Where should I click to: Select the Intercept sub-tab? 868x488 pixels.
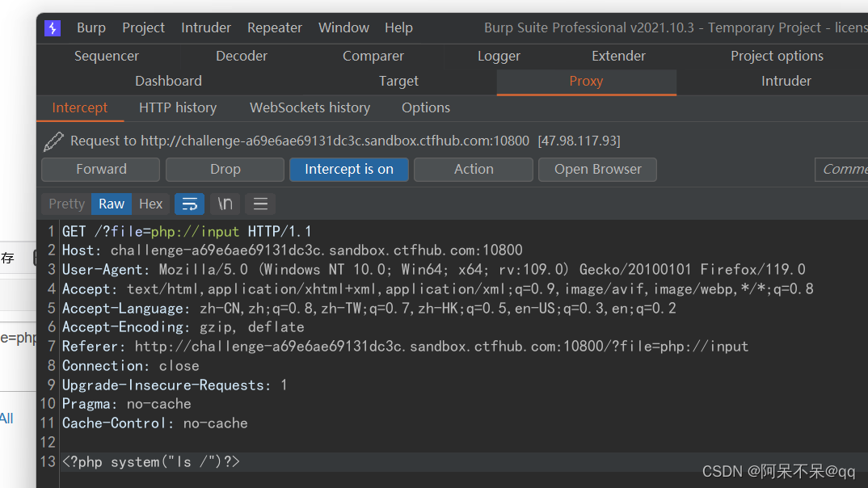[x=80, y=108]
